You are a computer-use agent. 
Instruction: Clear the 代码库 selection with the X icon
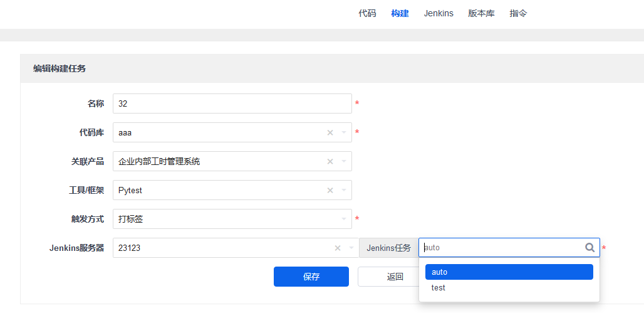point(330,132)
